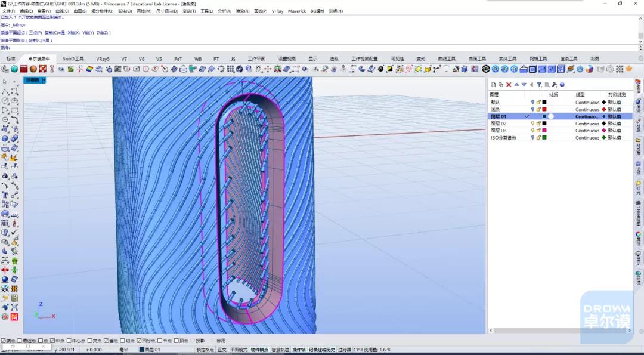Screen dimensions: 644x355
Task: Toggle 锁定格点 in the status bar
Action: (x=205, y=350)
